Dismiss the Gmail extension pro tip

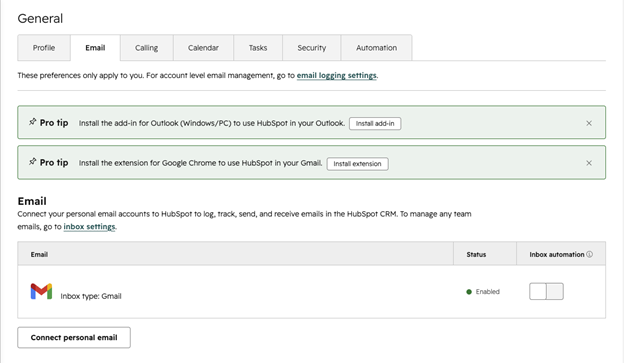click(589, 163)
